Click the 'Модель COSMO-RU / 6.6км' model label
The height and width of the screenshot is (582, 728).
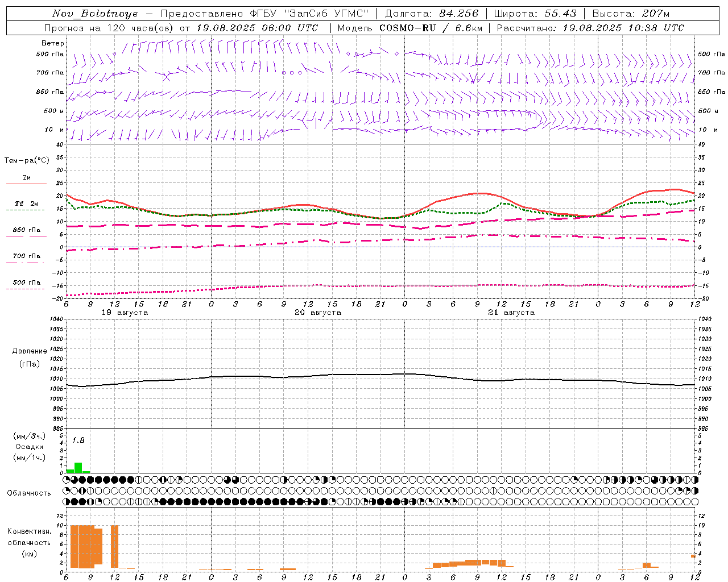coord(410,28)
